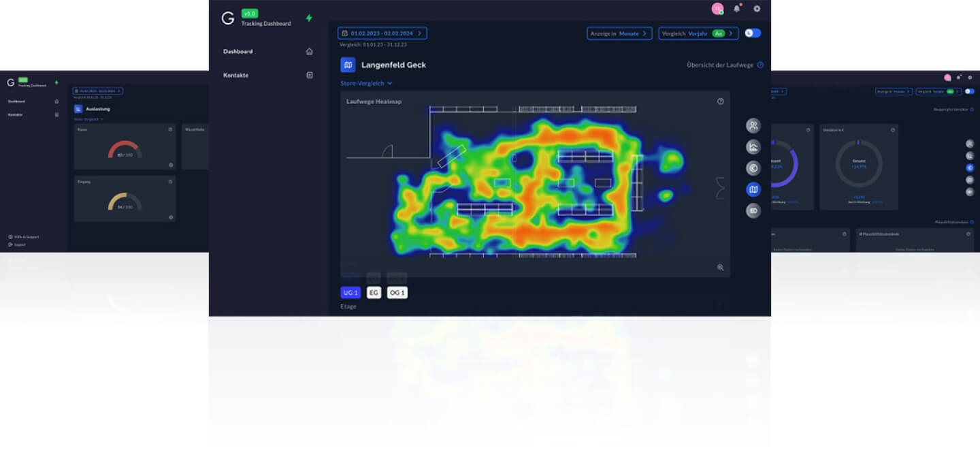Image resolution: width=980 pixels, height=459 pixels.
Task: Toggle the dark mode switch
Action: (x=753, y=33)
